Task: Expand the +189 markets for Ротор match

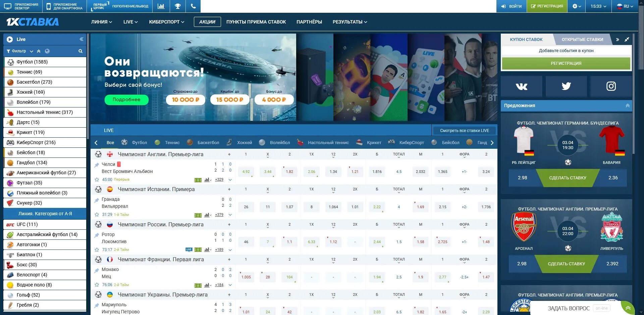Action: coord(219,250)
